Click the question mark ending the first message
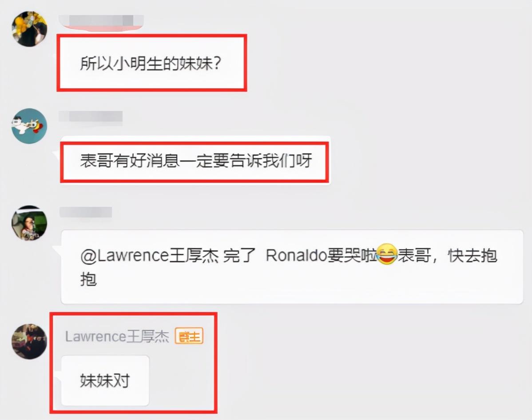The image size is (532, 420). coord(217,63)
